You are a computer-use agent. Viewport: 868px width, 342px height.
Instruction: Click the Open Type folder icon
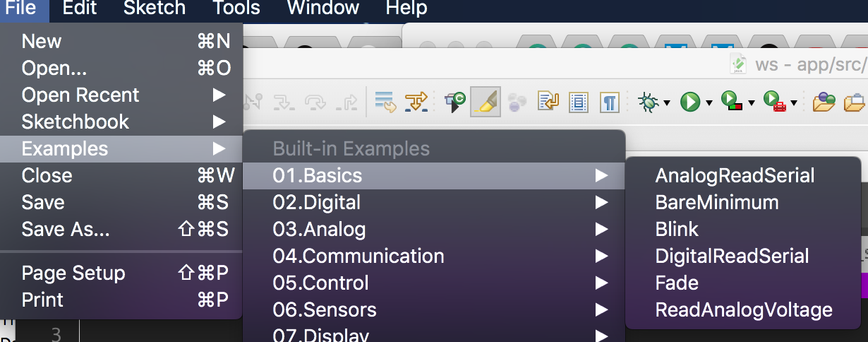[824, 102]
